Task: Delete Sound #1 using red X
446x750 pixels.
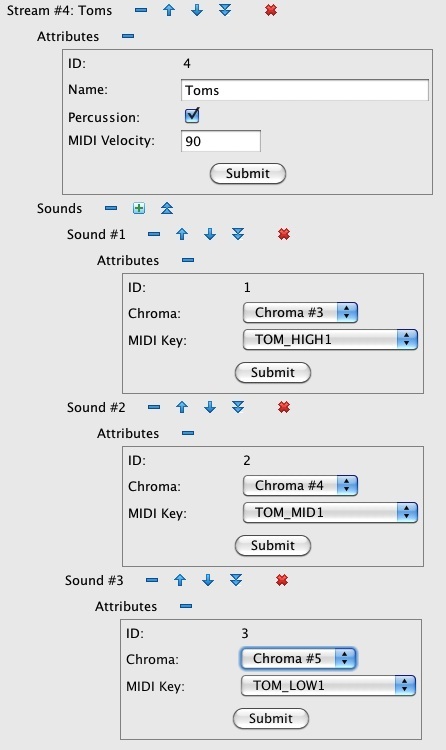Action: tap(284, 234)
